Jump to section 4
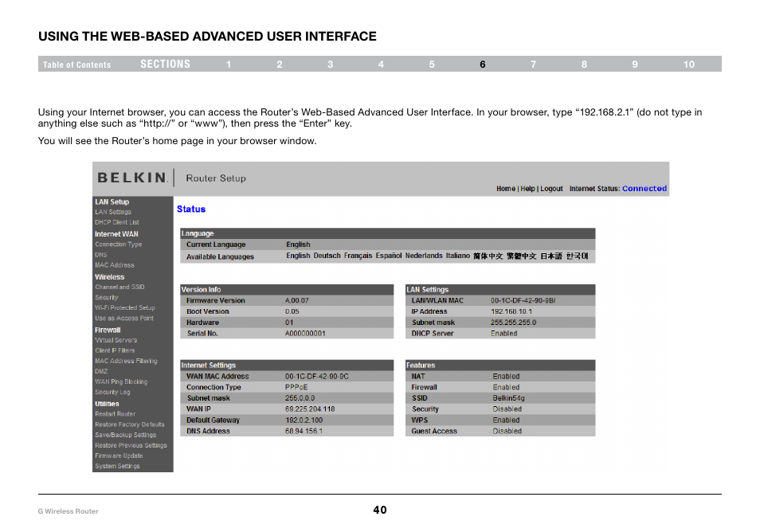 [x=381, y=65]
